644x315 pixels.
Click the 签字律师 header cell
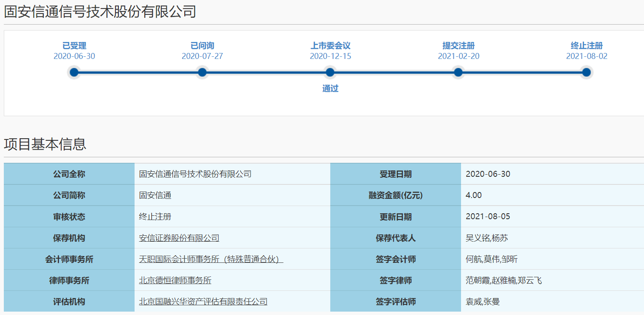pos(396,280)
